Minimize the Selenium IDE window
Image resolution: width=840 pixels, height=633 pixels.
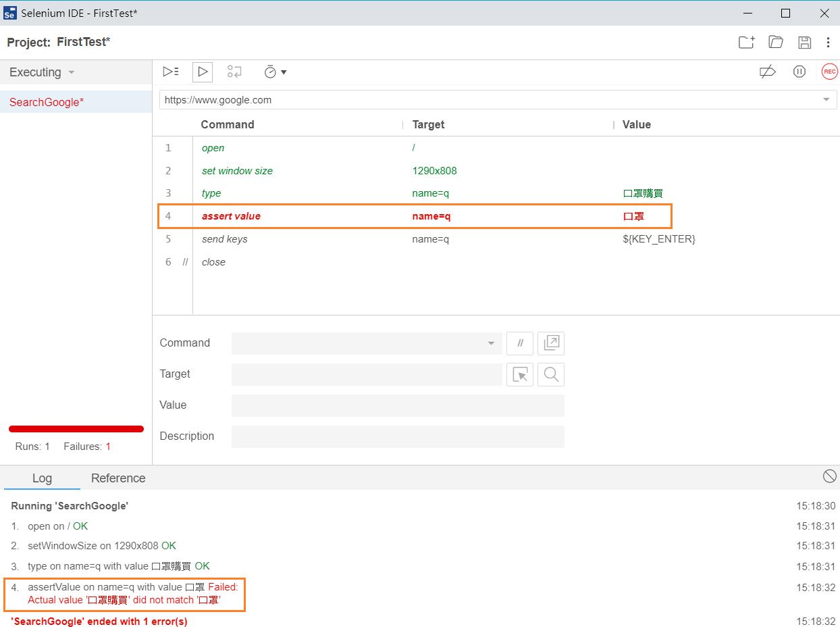click(x=747, y=13)
